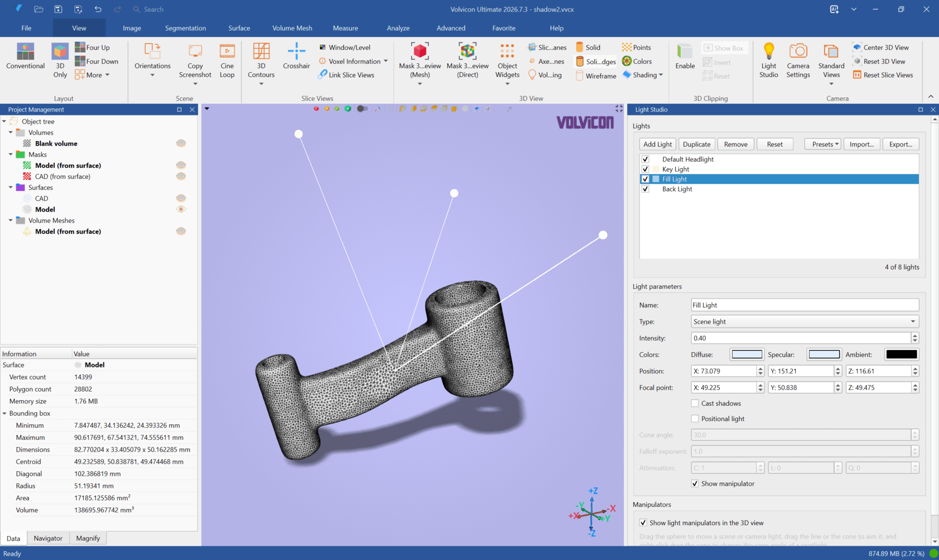Set Solid rendering mode
Screen dimensions: 939x560
coord(588,48)
